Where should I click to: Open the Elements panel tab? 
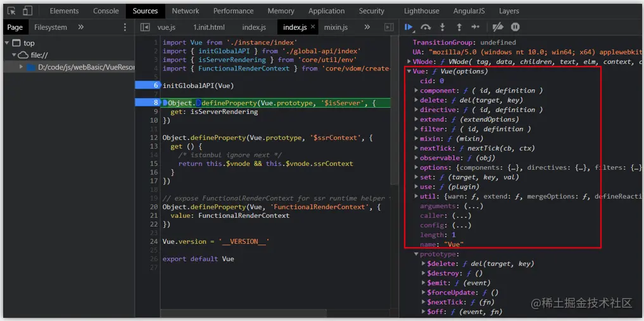(64, 11)
